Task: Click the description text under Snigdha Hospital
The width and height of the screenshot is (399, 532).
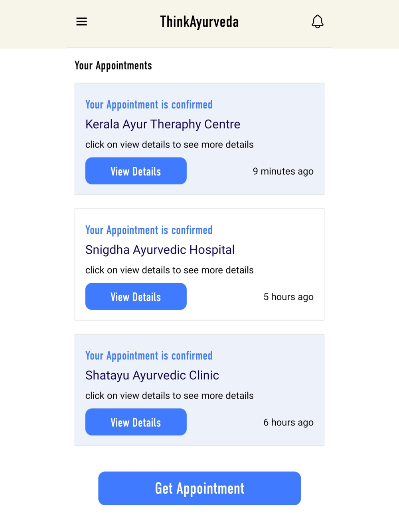Action: tap(169, 270)
